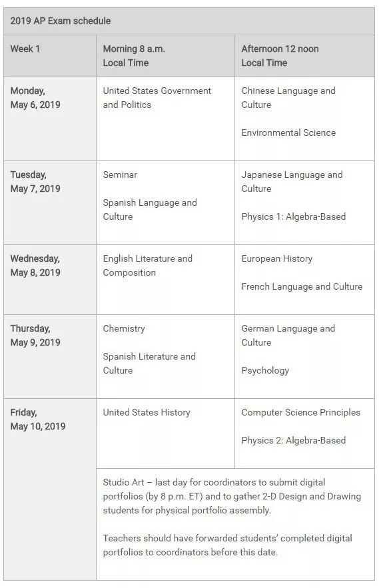
Task: Select the European History exam text
Action: (277, 259)
